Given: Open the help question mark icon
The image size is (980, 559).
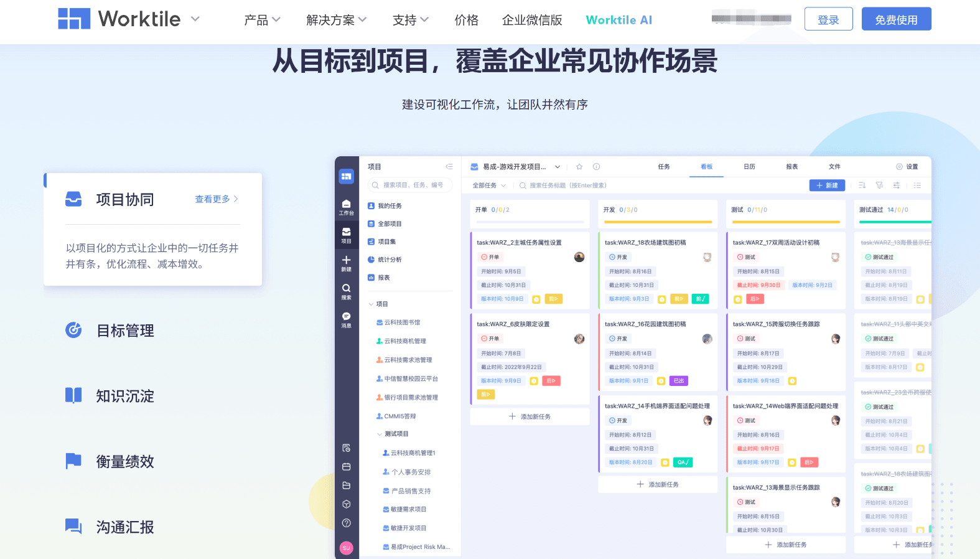Looking at the screenshot, I should (x=347, y=523).
